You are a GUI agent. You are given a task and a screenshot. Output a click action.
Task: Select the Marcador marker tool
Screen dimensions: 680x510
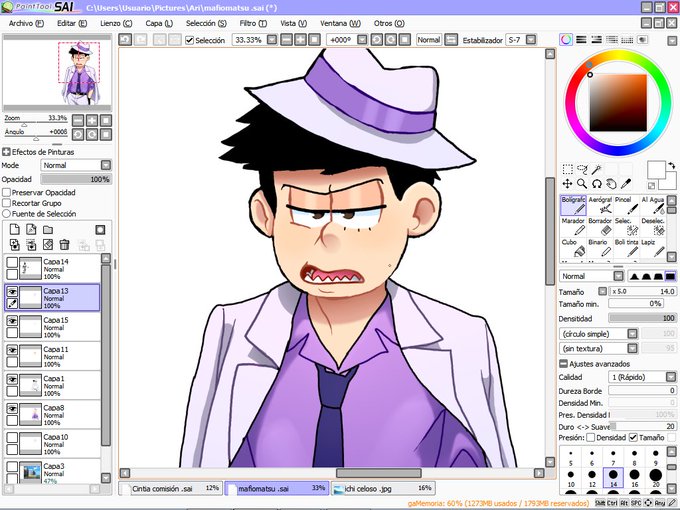pos(573,227)
